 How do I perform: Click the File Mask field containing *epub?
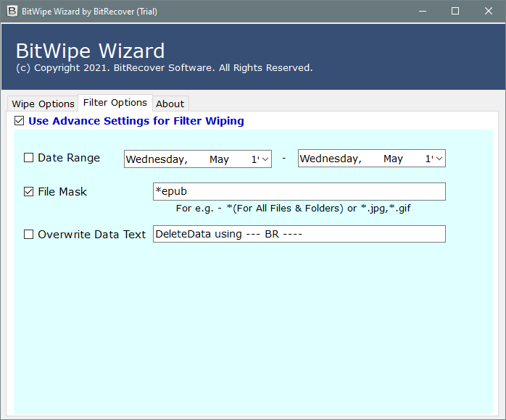click(299, 191)
